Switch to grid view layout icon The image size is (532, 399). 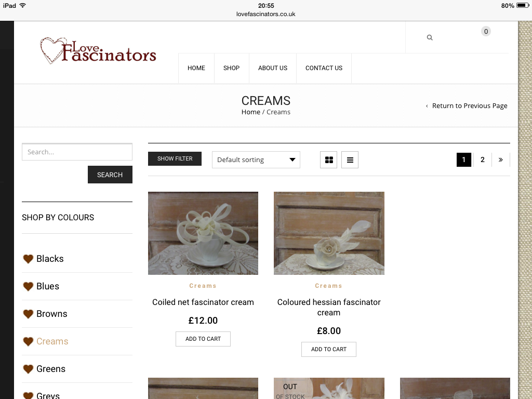coord(329,160)
